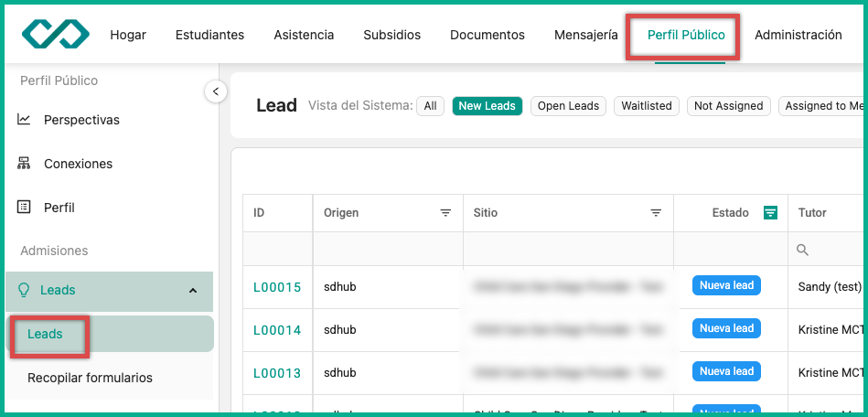Collapse the Leads section chevron

[193, 290]
